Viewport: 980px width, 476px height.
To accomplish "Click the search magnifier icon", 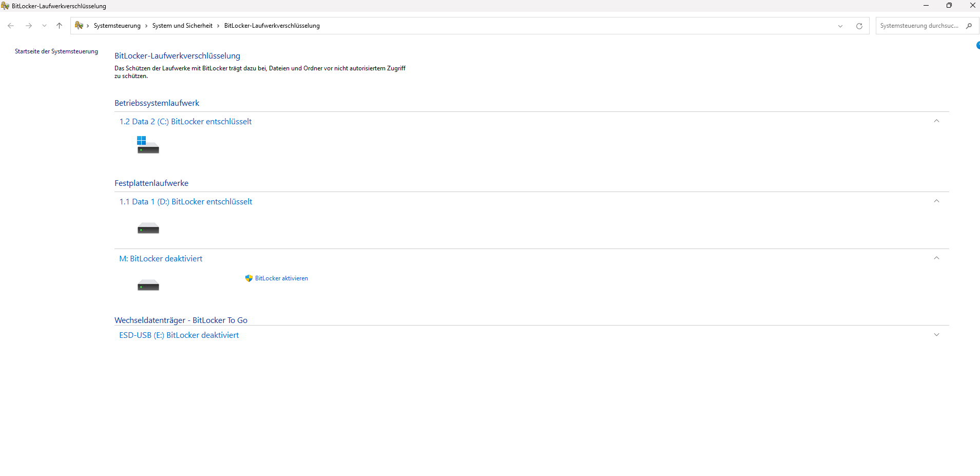I will click(x=969, y=26).
